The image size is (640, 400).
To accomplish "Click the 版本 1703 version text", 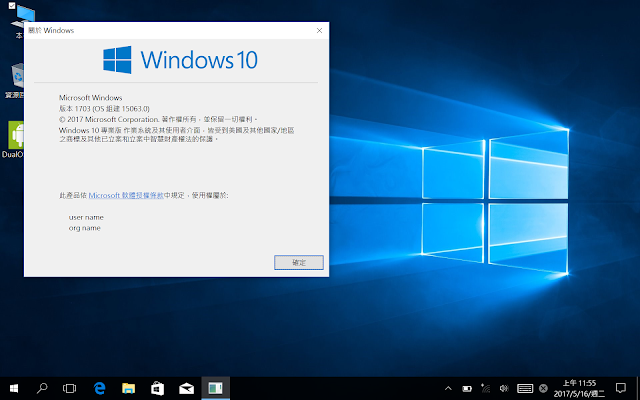I will [x=104, y=109].
